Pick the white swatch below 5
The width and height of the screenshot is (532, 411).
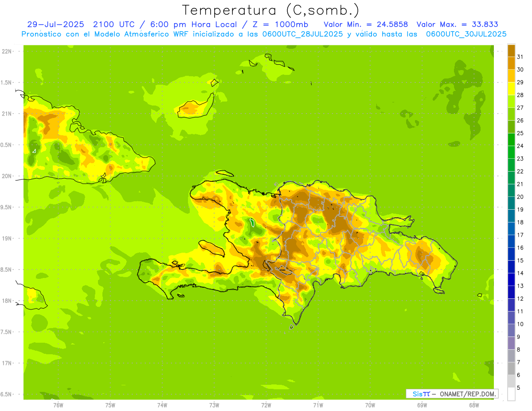512,394
